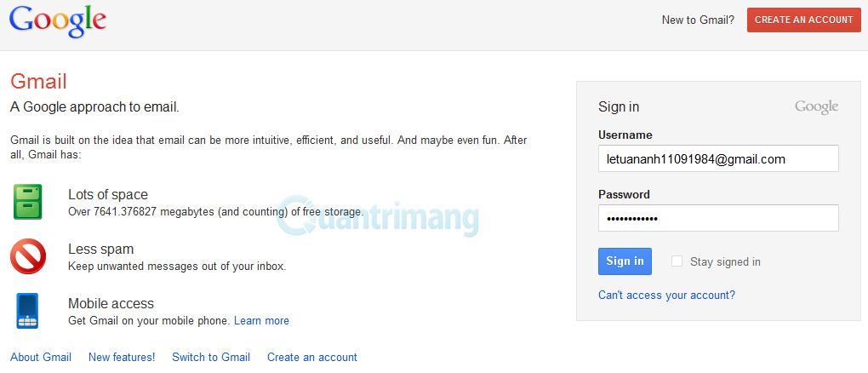
Task: Click the Less spam heading
Action: 100,249
